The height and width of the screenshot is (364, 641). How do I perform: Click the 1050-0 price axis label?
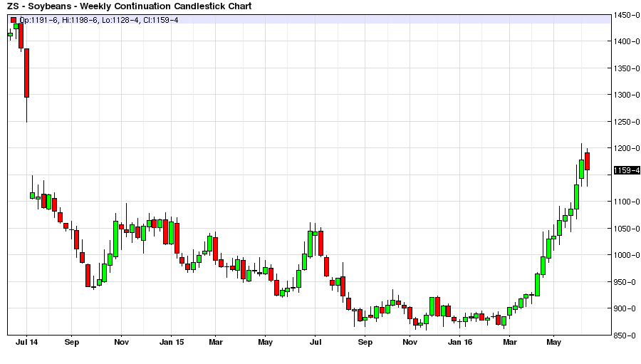[626, 229]
